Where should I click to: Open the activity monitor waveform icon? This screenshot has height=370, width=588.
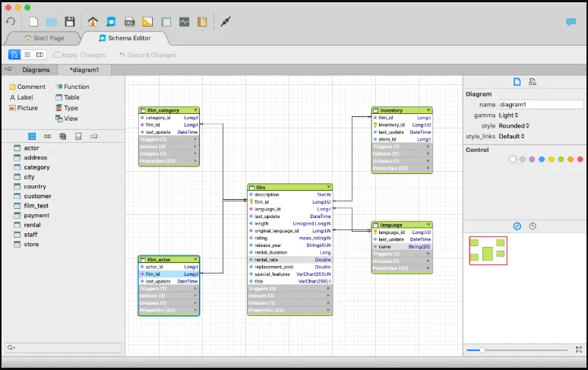pos(184,22)
